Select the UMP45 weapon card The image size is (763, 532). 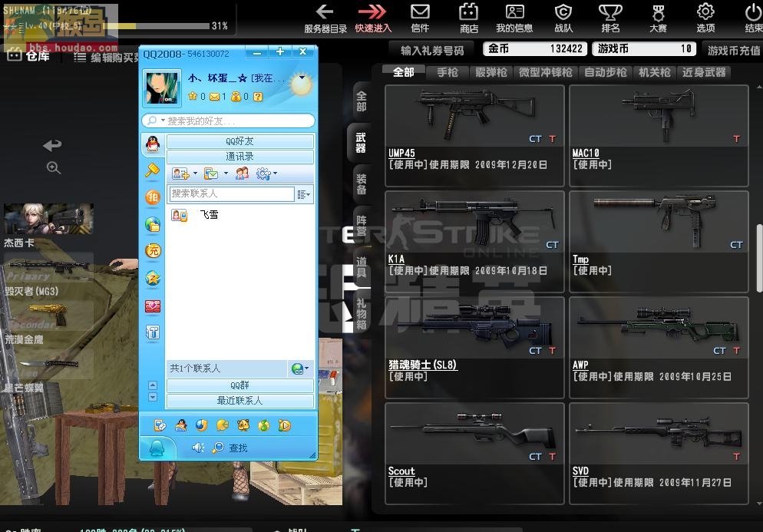point(474,135)
